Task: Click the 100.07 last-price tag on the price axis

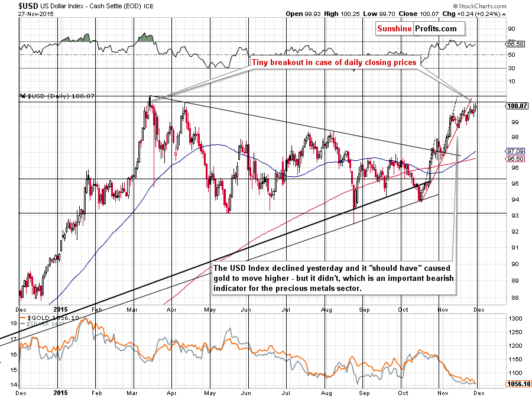Action: (x=517, y=106)
